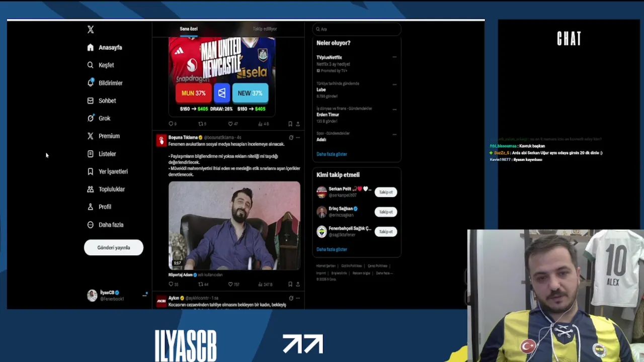Open Çerez Politikası footer link

click(377, 266)
